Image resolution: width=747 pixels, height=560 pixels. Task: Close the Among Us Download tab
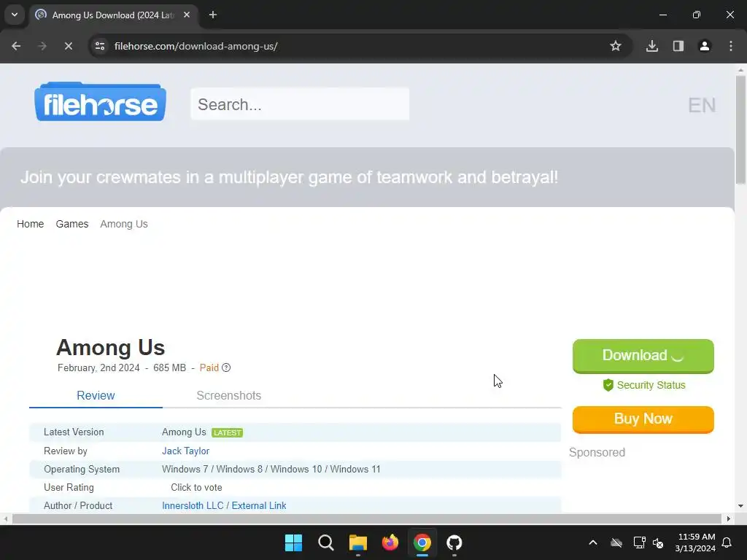point(187,15)
